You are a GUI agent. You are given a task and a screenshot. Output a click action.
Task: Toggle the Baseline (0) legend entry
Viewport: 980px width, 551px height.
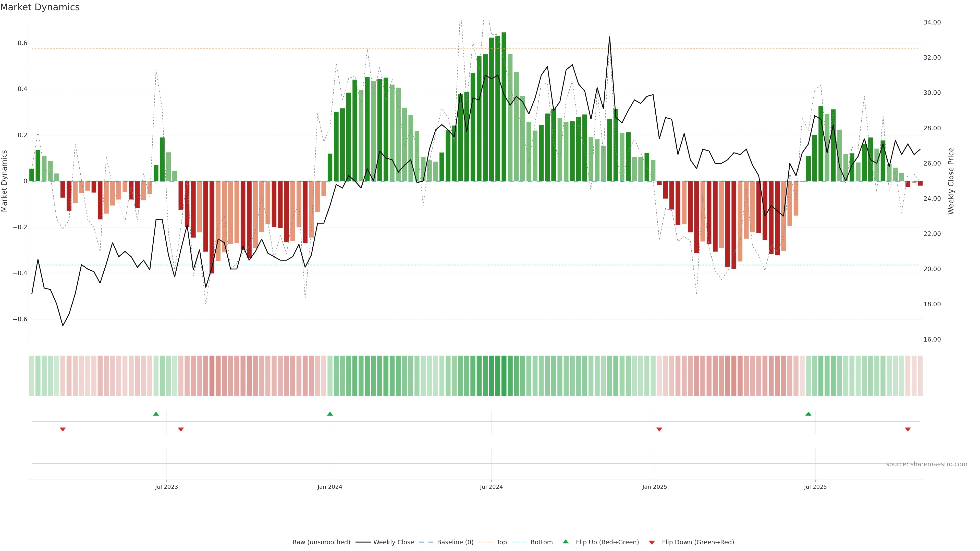coord(455,542)
